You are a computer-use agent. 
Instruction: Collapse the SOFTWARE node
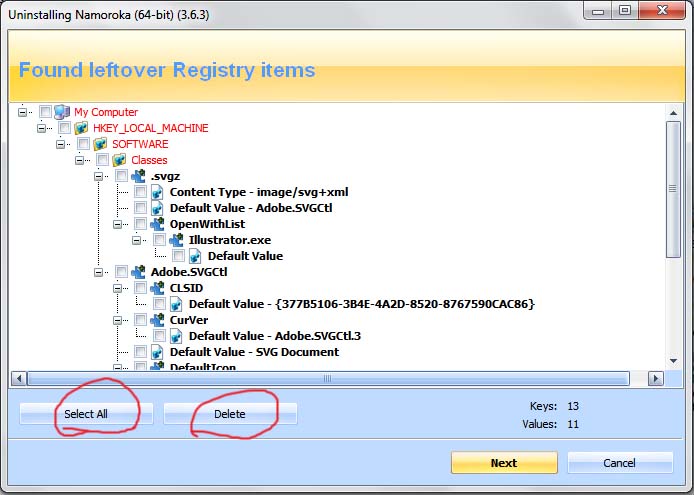point(60,144)
